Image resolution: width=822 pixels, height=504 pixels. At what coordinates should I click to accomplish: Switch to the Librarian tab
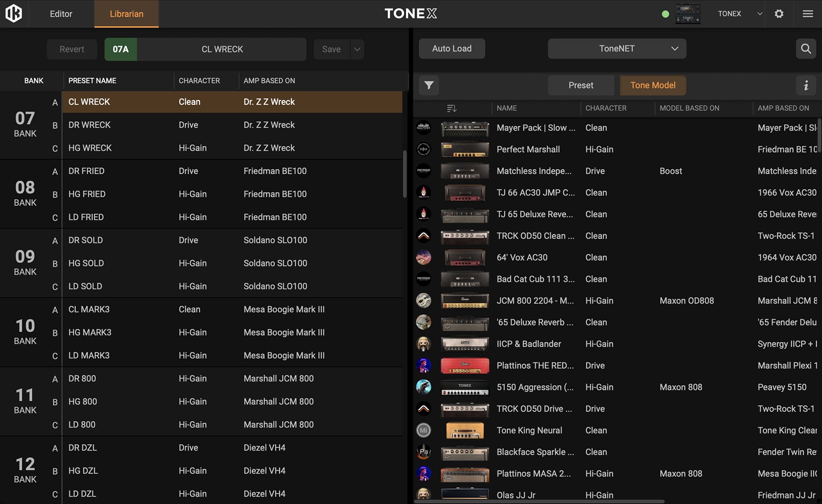pos(126,14)
